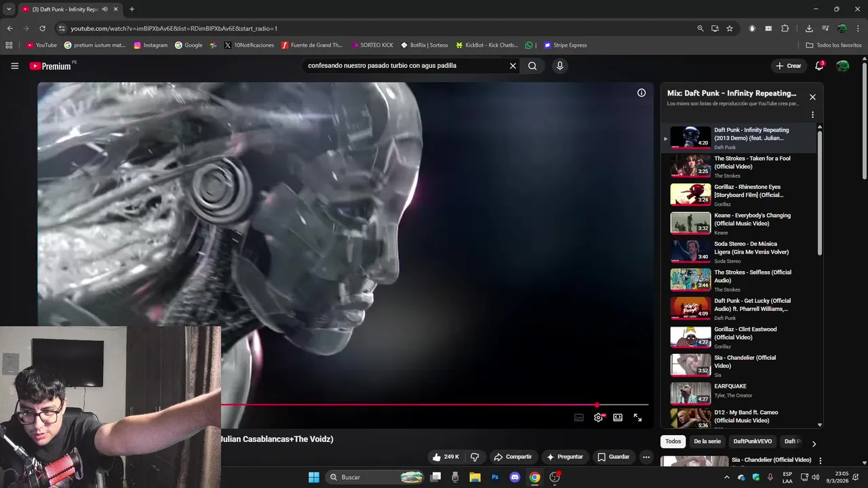Save the video with Guardar
Image resolution: width=868 pixels, height=488 pixels.
pyautogui.click(x=614, y=457)
